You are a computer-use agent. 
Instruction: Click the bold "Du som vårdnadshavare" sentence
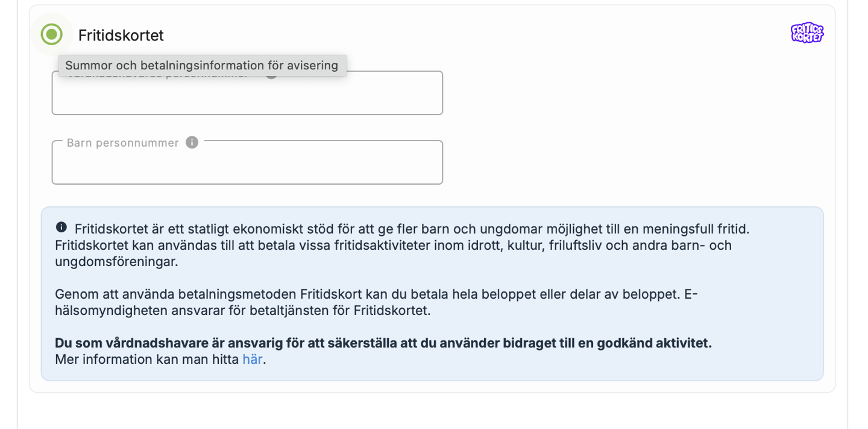(383, 343)
